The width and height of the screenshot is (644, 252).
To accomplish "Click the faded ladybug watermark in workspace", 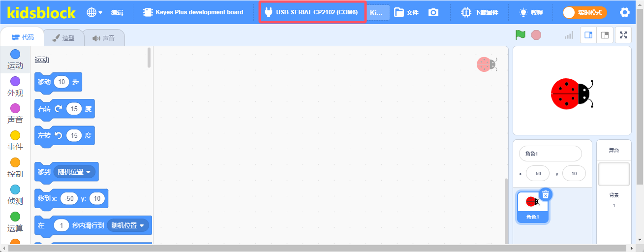I will 487,64.
